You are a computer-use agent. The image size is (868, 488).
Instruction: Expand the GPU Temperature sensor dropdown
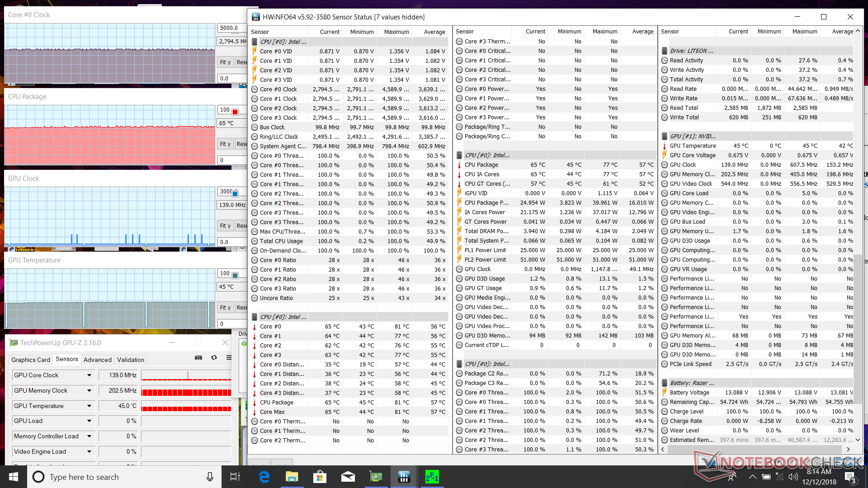point(89,406)
